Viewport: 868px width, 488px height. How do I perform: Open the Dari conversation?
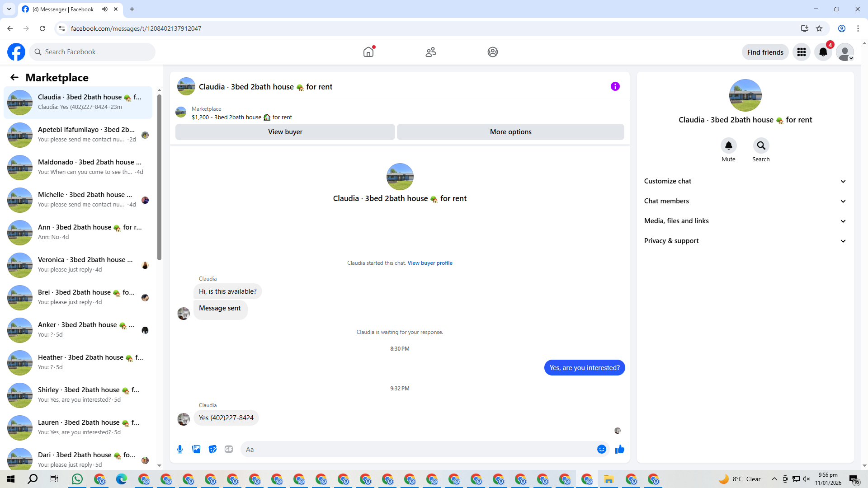pyautogui.click(x=78, y=458)
